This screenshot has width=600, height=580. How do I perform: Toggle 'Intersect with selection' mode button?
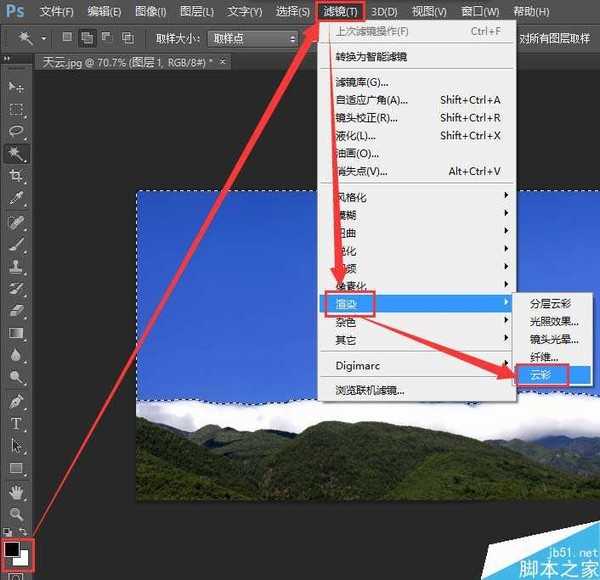[x=127, y=38]
